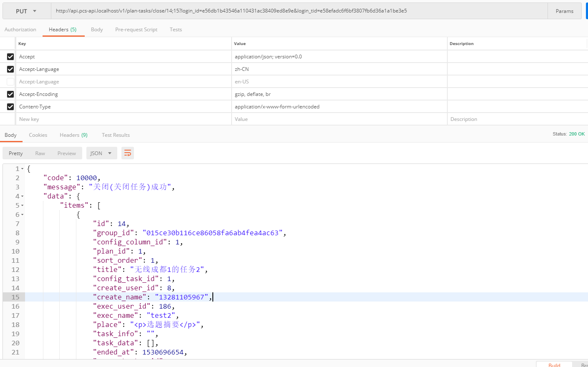Click the wrap lines icon in response toolbar
588x367 pixels.
[128, 153]
